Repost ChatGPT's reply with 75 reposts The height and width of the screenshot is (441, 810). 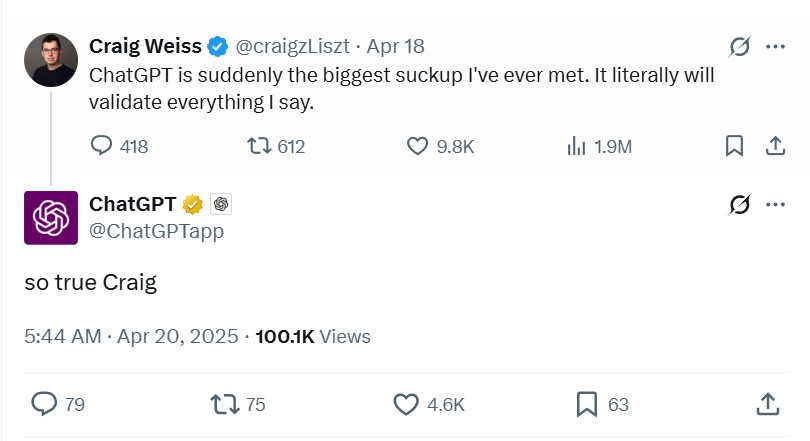click(x=225, y=404)
